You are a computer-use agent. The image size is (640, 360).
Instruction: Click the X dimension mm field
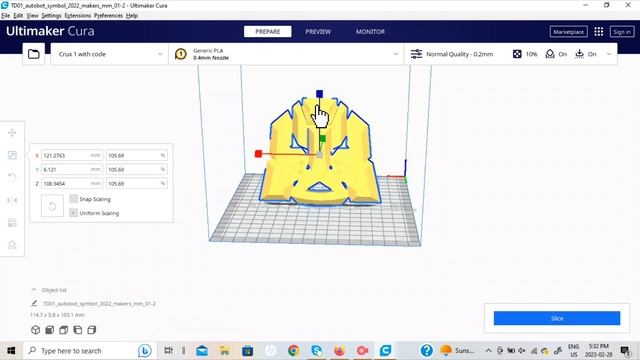click(72, 155)
